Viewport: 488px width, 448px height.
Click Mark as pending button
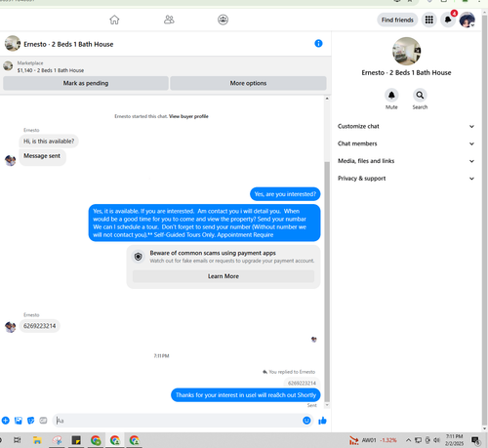pyautogui.click(x=86, y=83)
